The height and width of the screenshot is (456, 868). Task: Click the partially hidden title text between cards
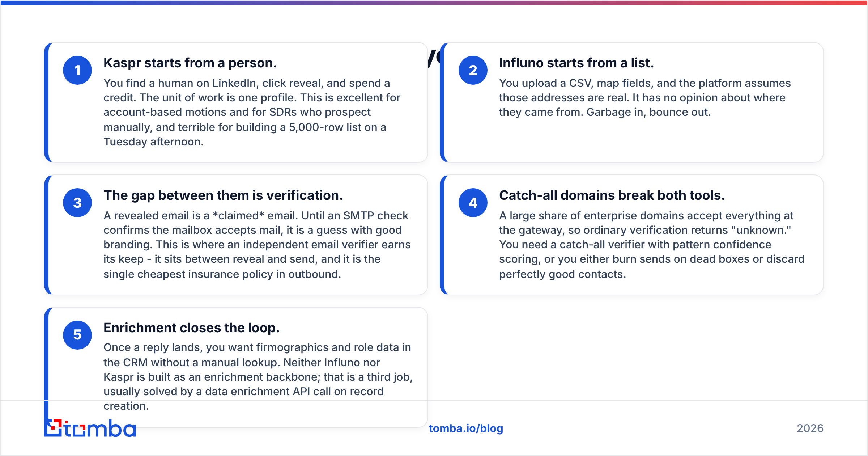434,58
